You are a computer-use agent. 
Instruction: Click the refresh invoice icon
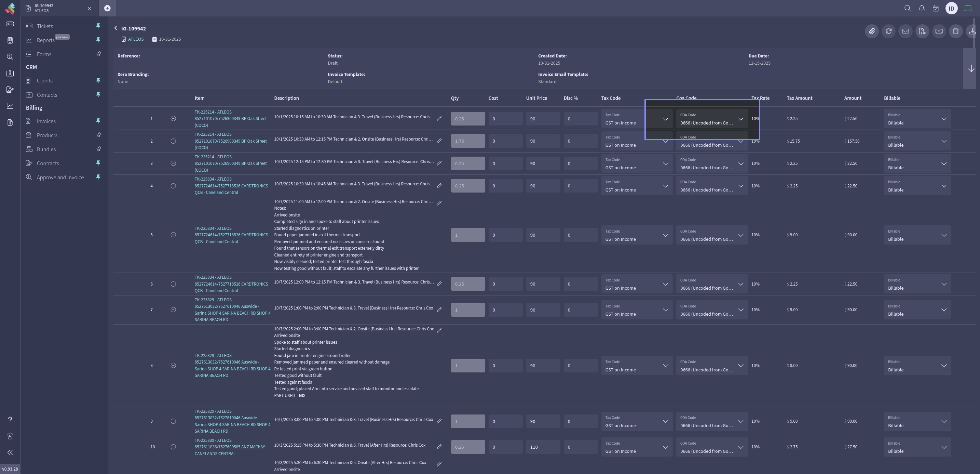pos(888,31)
